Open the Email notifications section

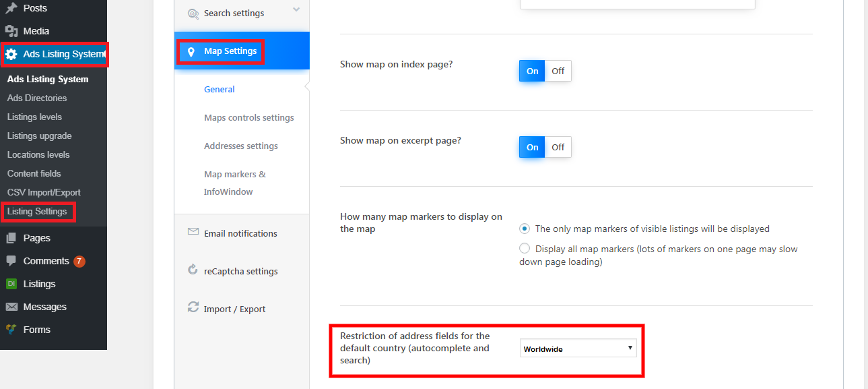point(242,233)
